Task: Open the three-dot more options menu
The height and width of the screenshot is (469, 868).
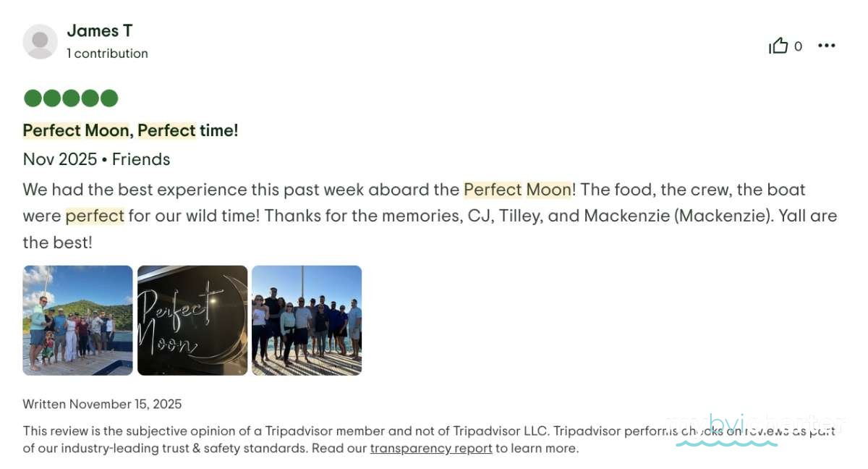Action: coord(826,46)
